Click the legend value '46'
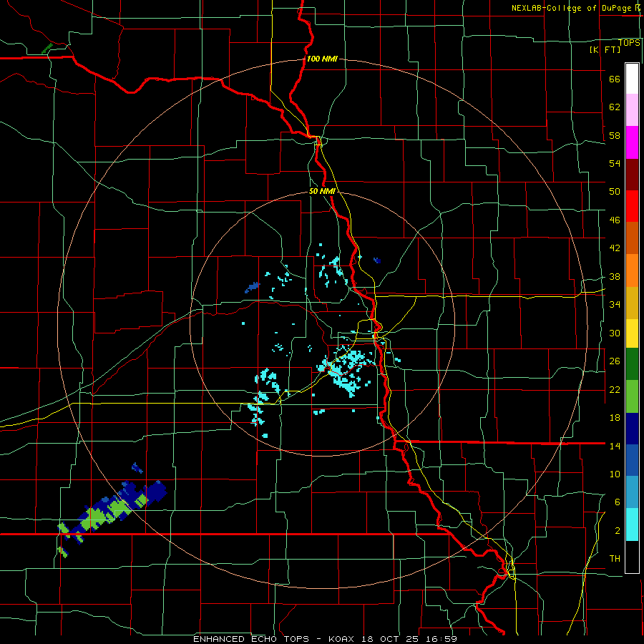This screenshot has width=644, height=644. (615, 220)
